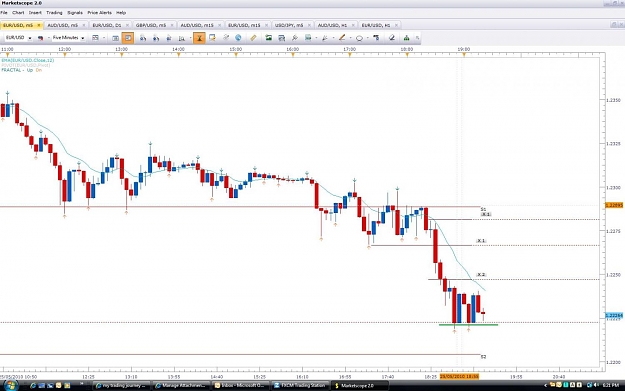Select the eraser tool icon
The width and height of the screenshot is (625, 391).
391,38
